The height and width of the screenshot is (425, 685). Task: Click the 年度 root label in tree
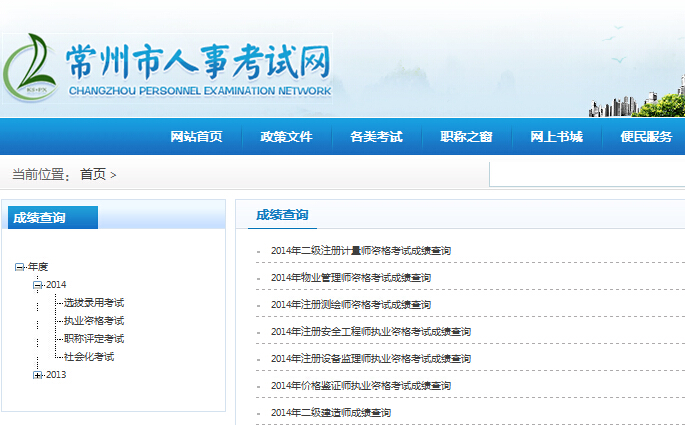tap(38, 266)
